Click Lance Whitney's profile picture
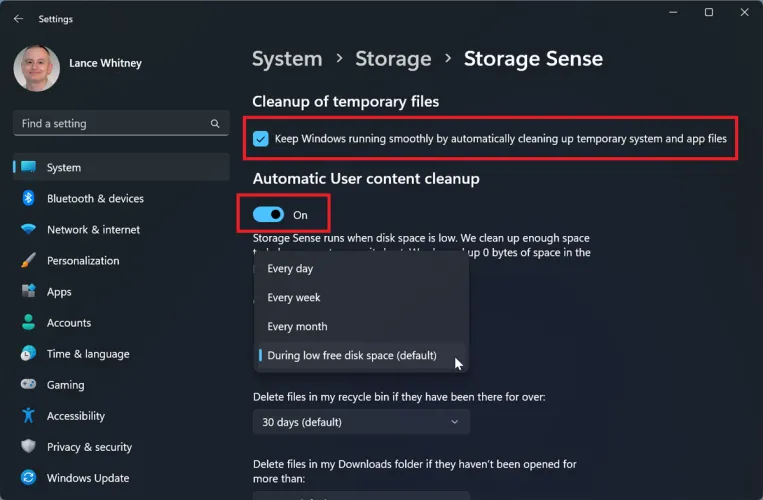Image resolution: width=763 pixels, height=500 pixels. 37,68
